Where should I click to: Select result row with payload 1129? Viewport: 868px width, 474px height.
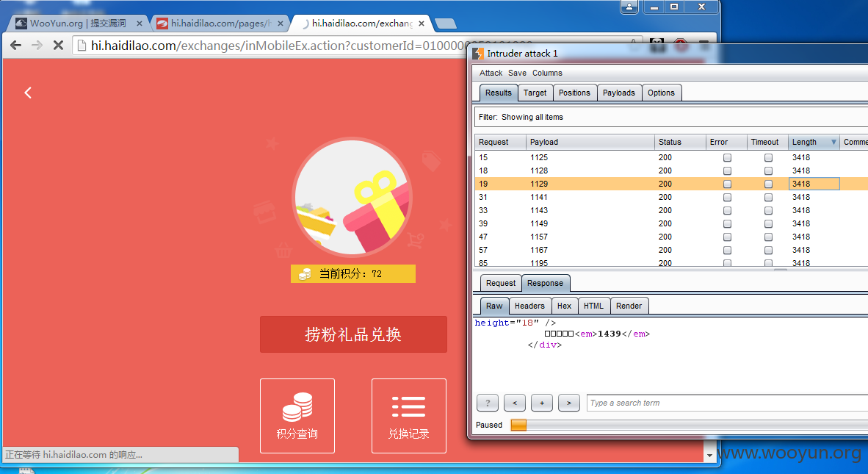(x=671, y=184)
